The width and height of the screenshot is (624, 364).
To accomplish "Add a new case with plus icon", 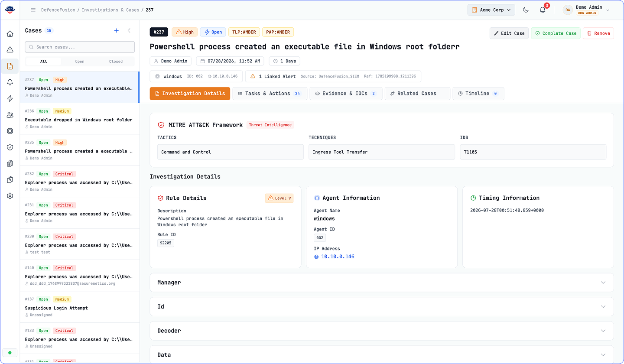I will click(116, 30).
